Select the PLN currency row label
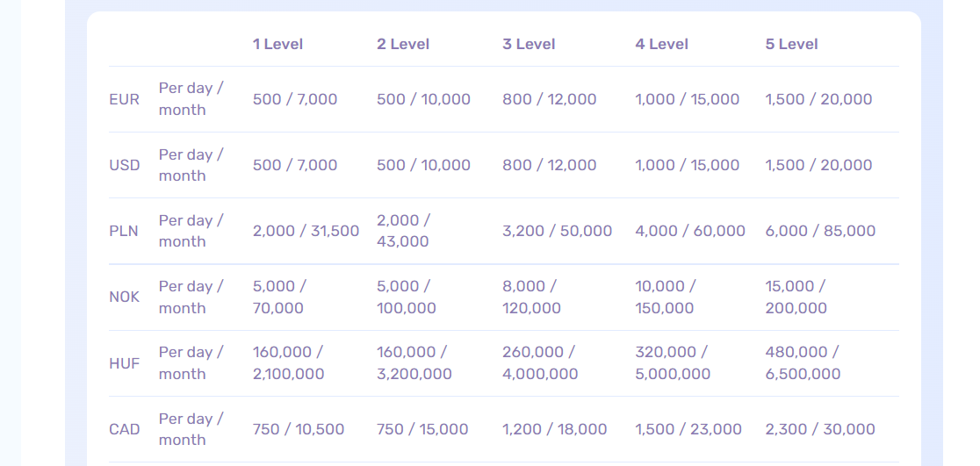Image resolution: width=980 pixels, height=466 pixels. click(x=124, y=232)
